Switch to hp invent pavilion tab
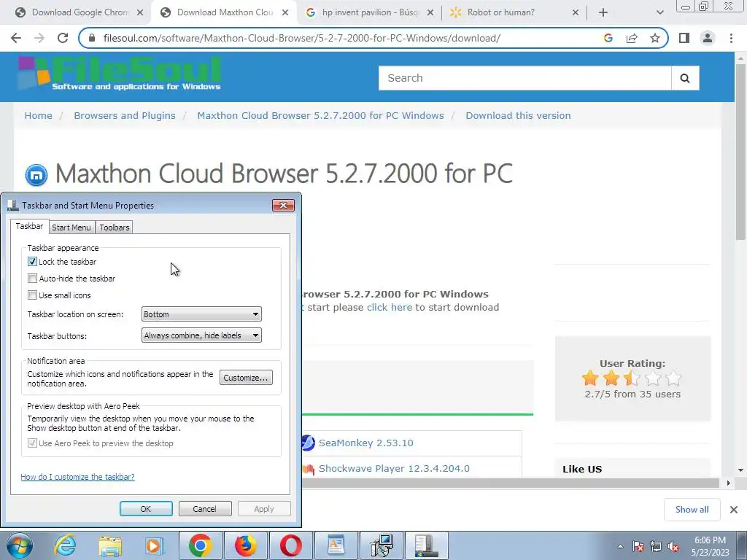The height and width of the screenshot is (560, 747). (x=370, y=12)
